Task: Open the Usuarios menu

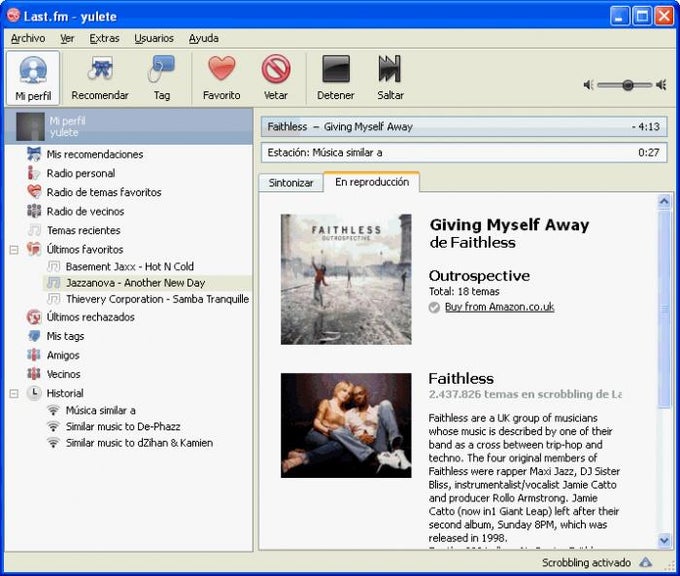Action: (x=154, y=38)
